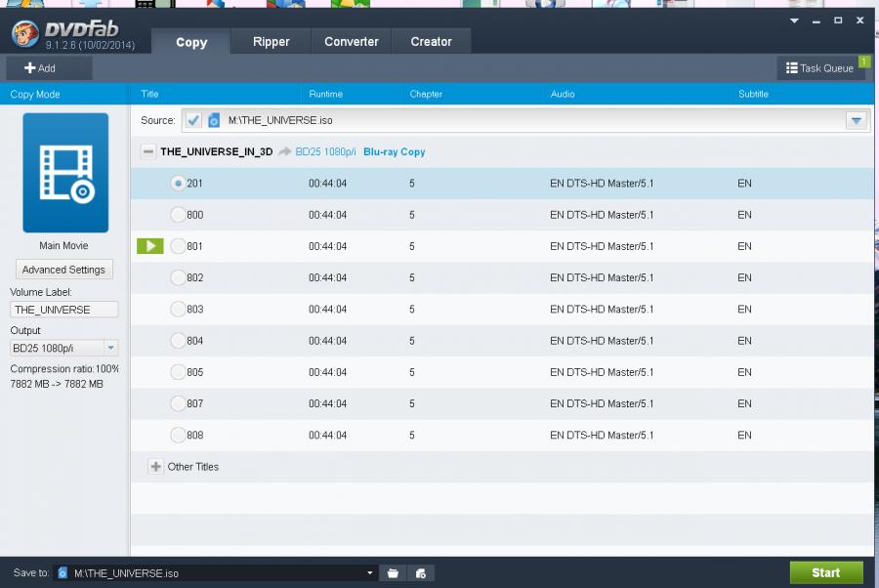Expand the Other Titles section

coord(156,467)
